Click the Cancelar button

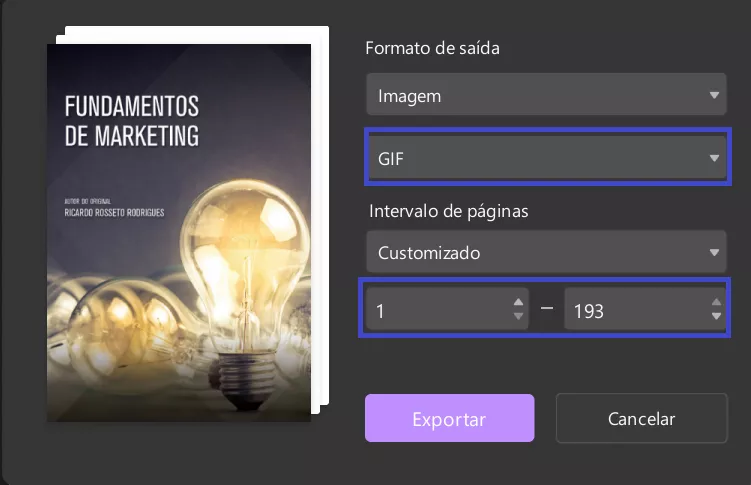click(x=641, y=418)
